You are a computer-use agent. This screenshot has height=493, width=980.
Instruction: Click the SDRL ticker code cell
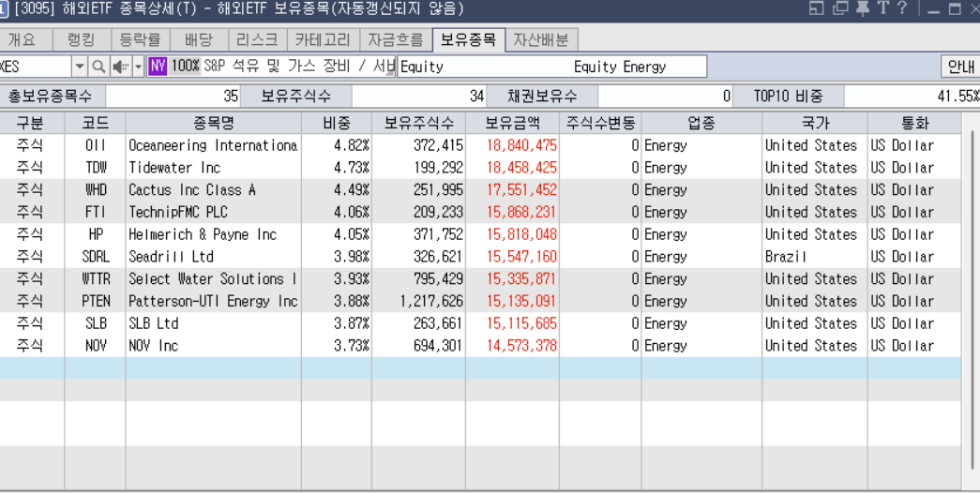pyautogui.click(x=95, y=257)
